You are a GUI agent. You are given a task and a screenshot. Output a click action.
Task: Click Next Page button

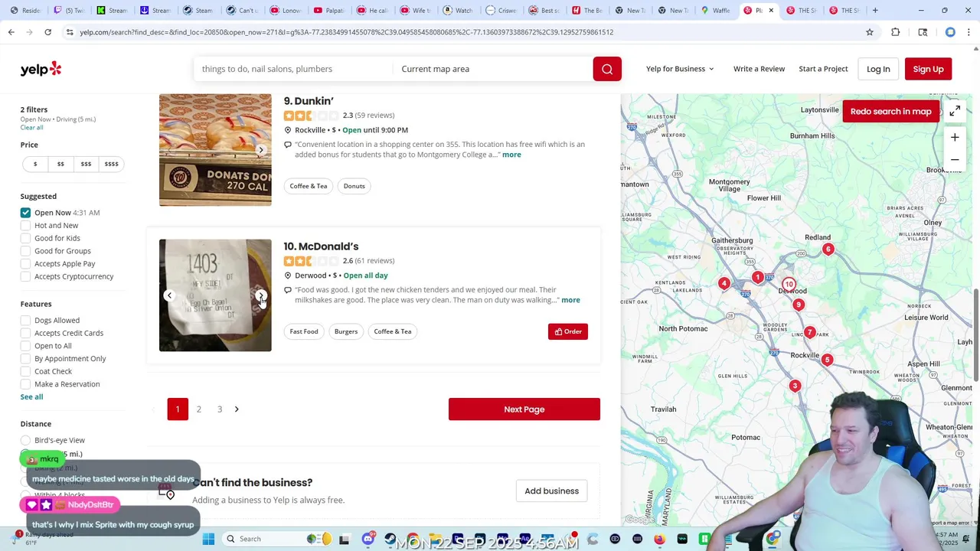click(524, 409)
